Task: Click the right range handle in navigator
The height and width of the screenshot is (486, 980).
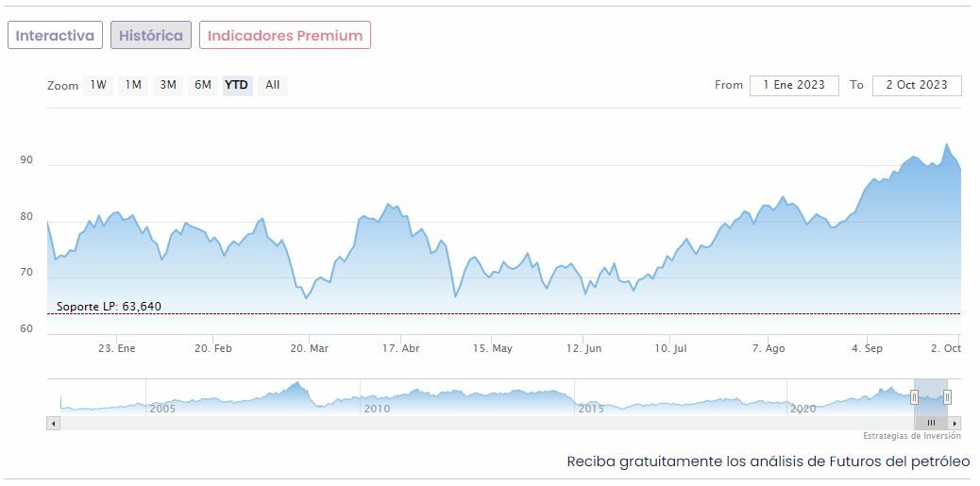Action: (947, 397)
